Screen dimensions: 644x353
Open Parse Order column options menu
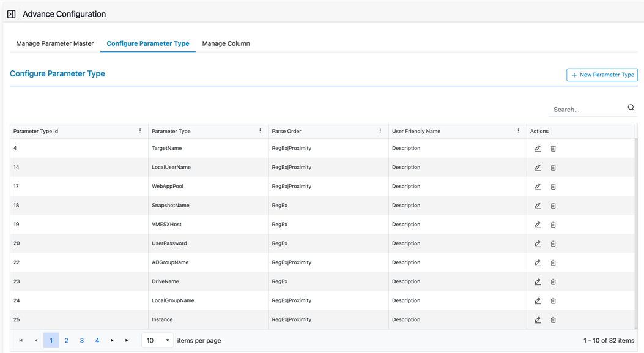pos(380,131)
